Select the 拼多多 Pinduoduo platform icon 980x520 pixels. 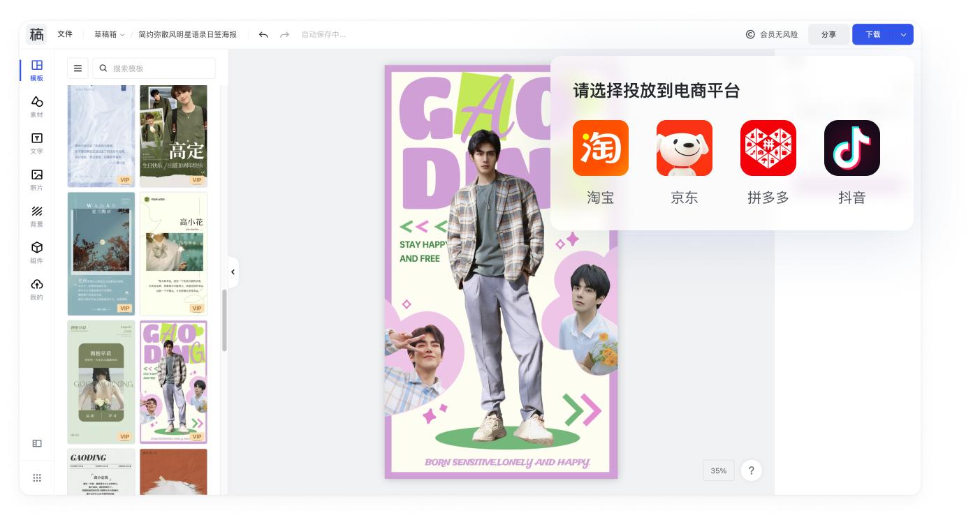(768, 148)
